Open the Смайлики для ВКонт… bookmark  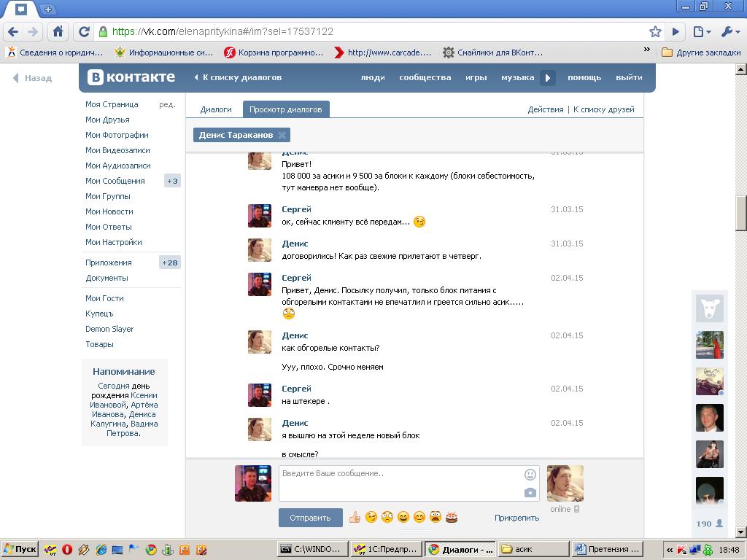tap(492, 52)
